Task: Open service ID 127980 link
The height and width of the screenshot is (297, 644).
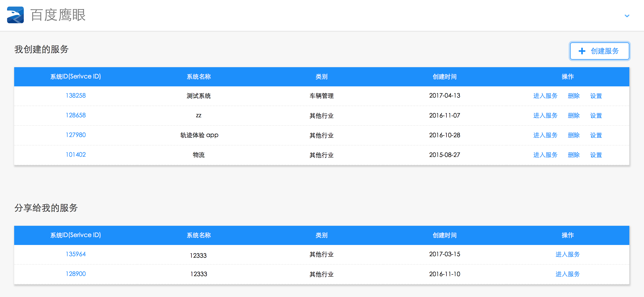Action: coord(76,135)
